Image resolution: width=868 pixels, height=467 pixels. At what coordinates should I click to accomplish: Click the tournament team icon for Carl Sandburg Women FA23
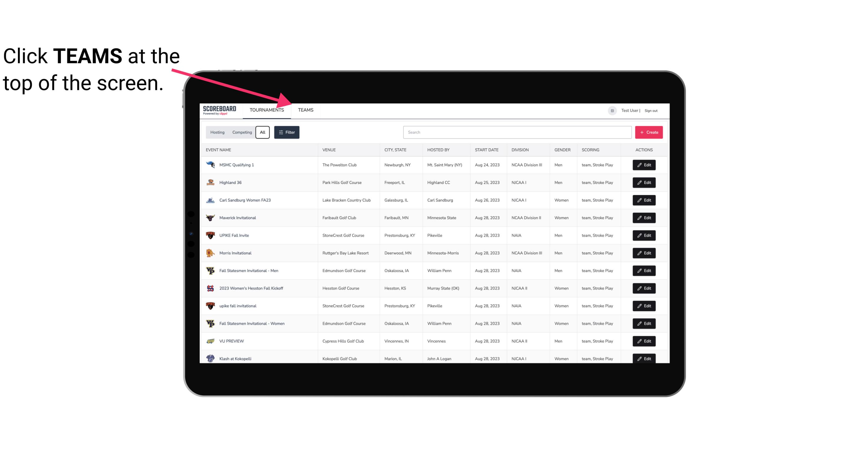pyautogui.click(x=210, y=200)
